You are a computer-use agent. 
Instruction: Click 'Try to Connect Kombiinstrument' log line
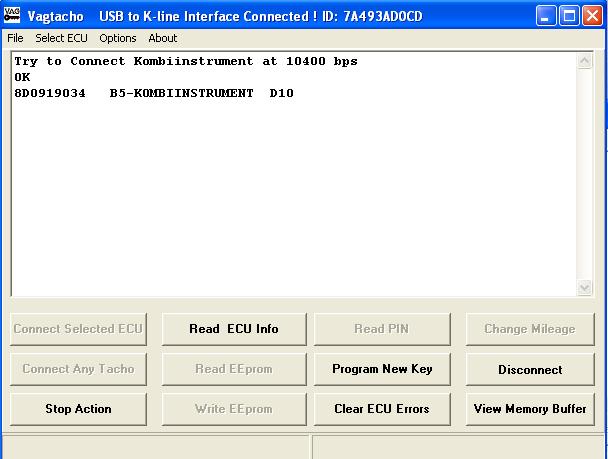186,61
